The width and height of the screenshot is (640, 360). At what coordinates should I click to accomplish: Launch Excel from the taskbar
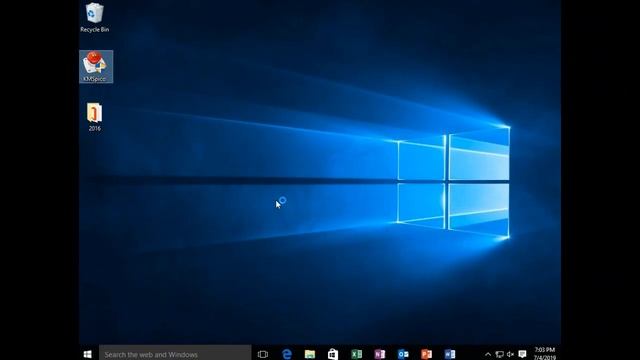click(356, 354)
